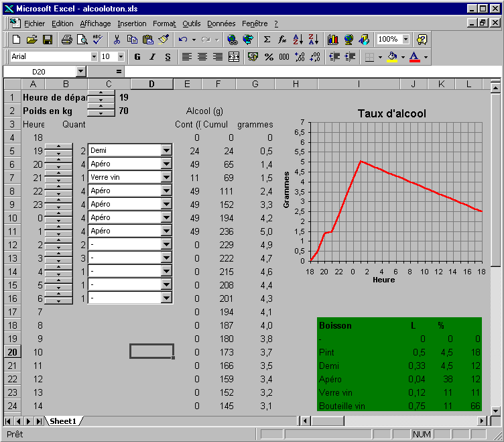Apply currency style formatting
The height and width of the screenshot is (442, 504).
(x=253, y=57)
